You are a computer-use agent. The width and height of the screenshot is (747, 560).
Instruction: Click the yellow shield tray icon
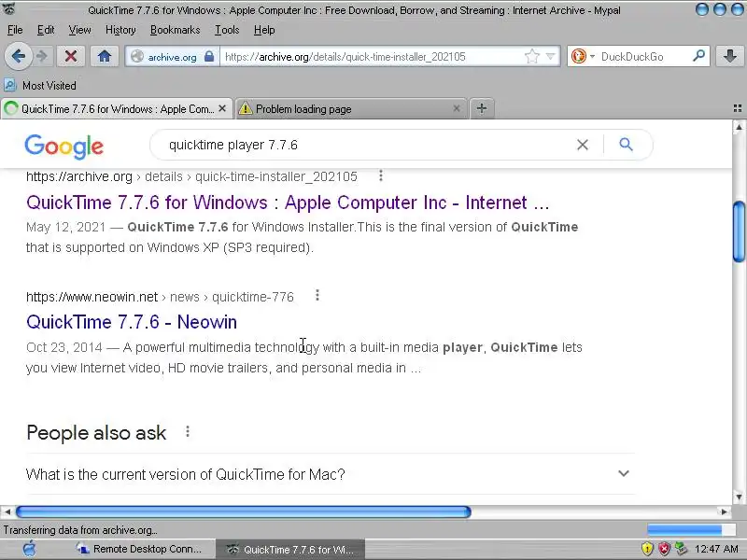coord(647,549)
